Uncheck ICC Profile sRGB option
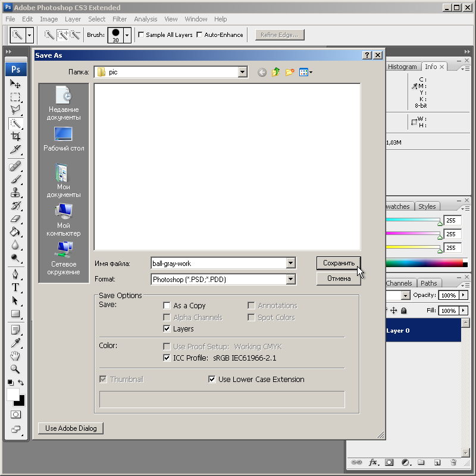476x476 pixels. point(167,358)
